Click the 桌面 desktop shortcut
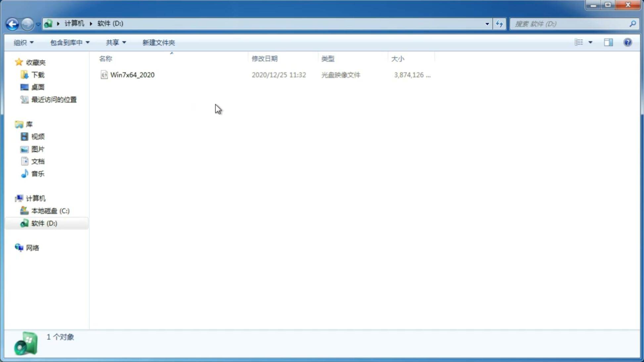The image size is (644, 362). (38, 87)
